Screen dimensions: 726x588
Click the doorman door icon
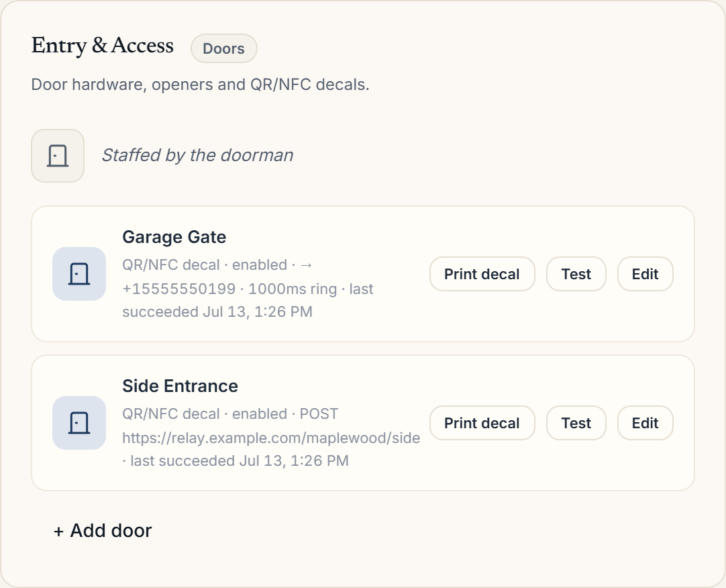click(x=58, y=156)
